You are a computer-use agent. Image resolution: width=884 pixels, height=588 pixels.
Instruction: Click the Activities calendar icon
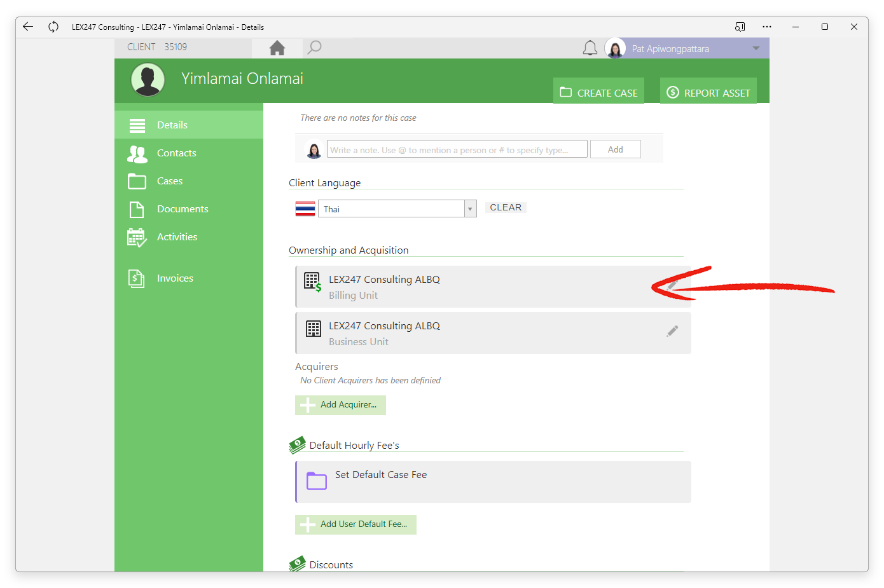[x=137, y=238]
